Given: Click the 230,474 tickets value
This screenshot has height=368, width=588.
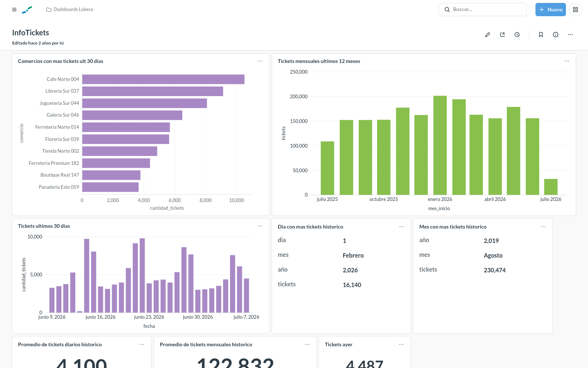Looking at the screenshot, I should [x=495, y=270].
